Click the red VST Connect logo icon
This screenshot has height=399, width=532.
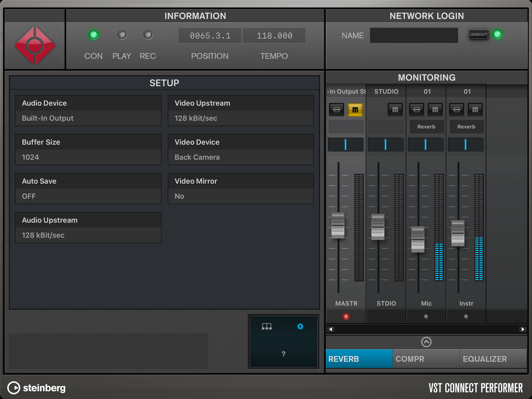(x=35, y=46)
